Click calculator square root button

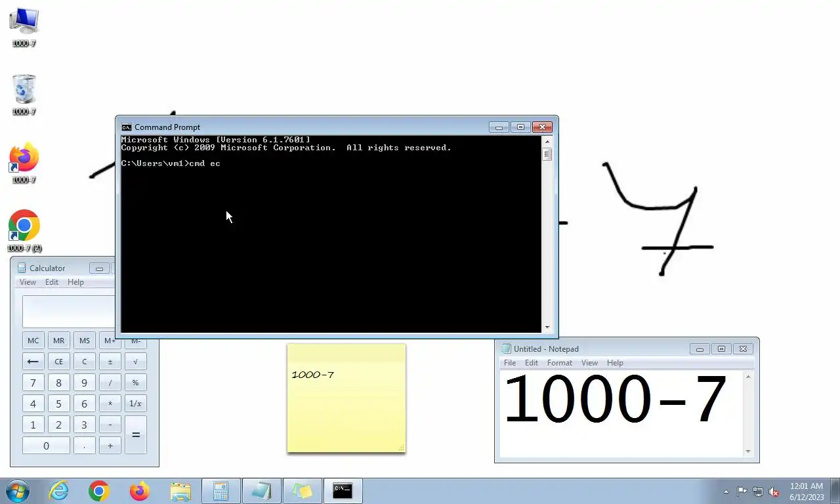[135, 361]
